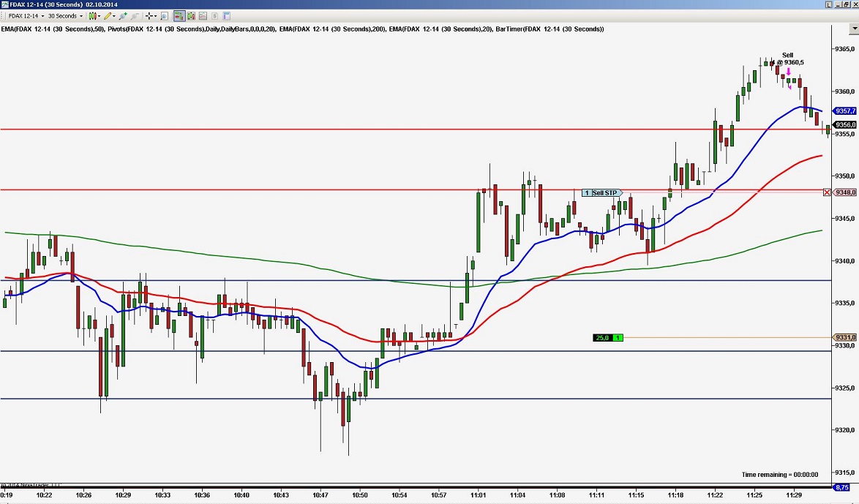Open the crosshair tool dropdown arrow
This screenshot has width=859, height=504.
[155, 15]
